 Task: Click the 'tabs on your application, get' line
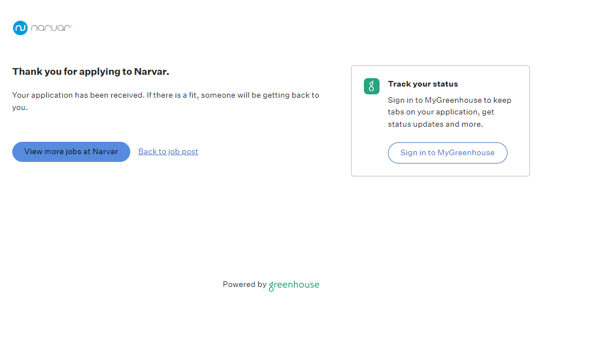[x=441, y=112]
